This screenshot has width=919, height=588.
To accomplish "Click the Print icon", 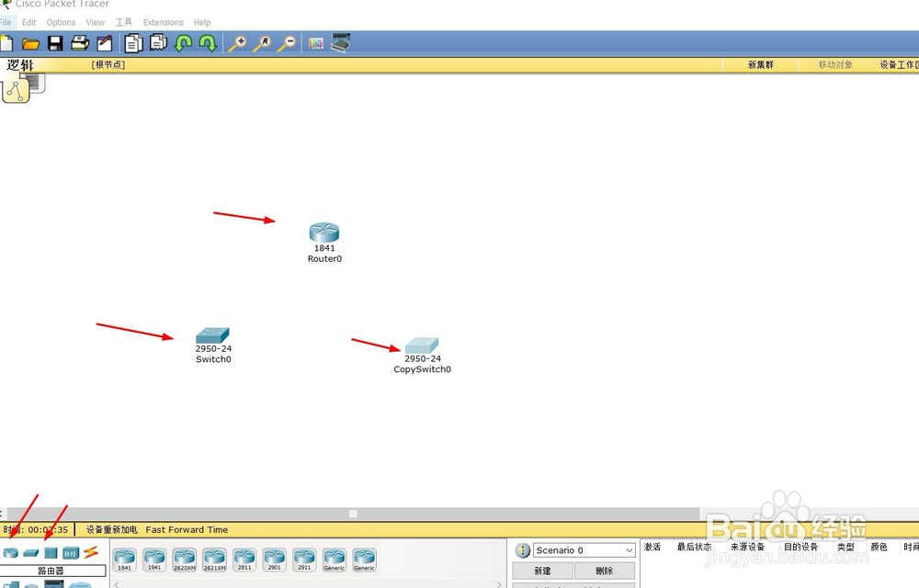I will coord(80,43).
